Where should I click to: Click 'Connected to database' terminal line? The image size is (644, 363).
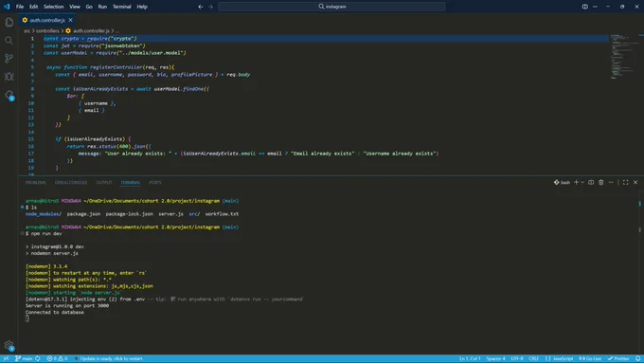coord(55,312)
